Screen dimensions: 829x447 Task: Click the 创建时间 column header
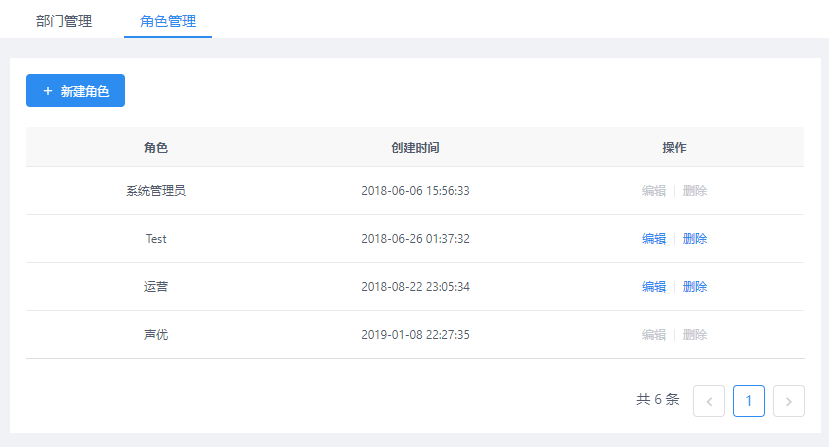[x=415, y=147]
